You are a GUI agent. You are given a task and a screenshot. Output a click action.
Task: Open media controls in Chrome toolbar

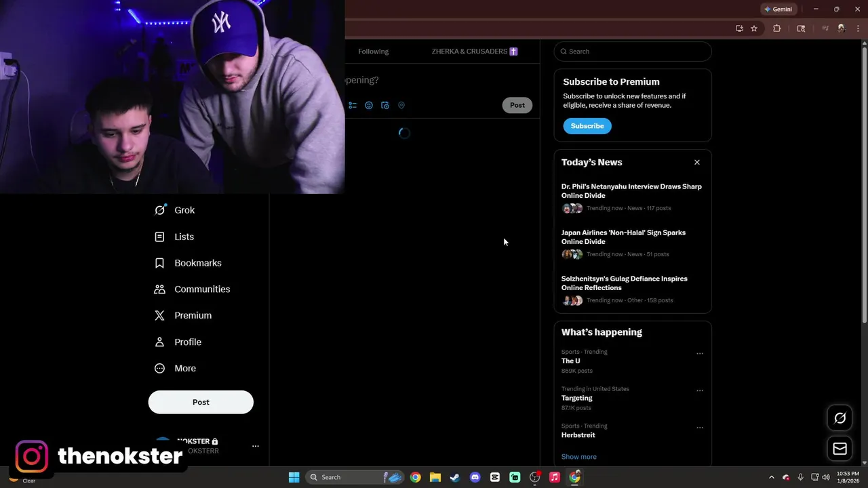825,28
